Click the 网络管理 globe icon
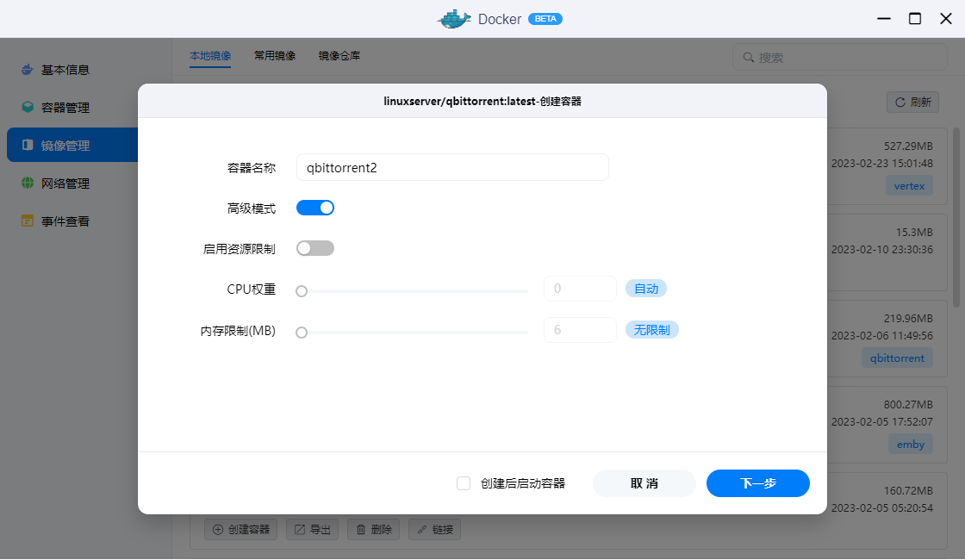This screenshot has width=965, height=560. tap(27, 183)
